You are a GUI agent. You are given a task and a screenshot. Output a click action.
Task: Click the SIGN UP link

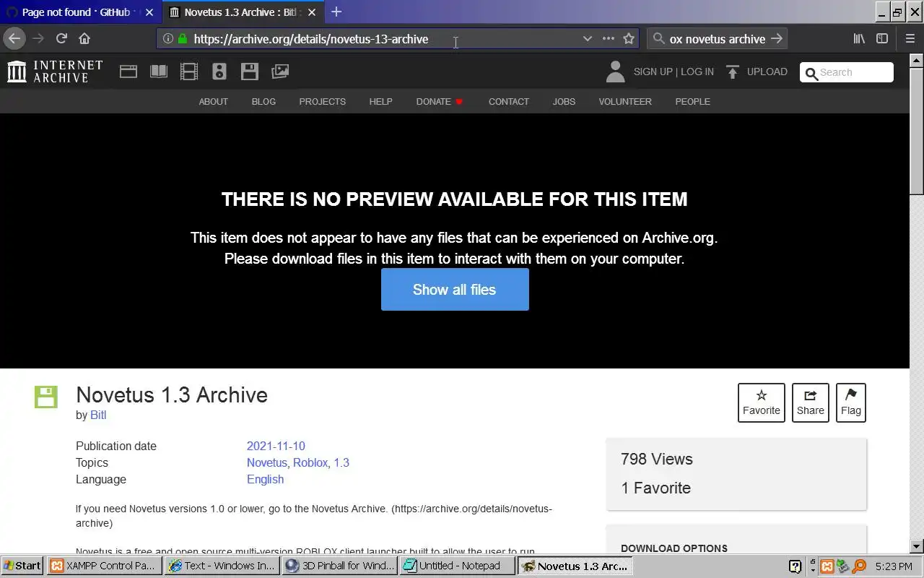tap(653, 72)
